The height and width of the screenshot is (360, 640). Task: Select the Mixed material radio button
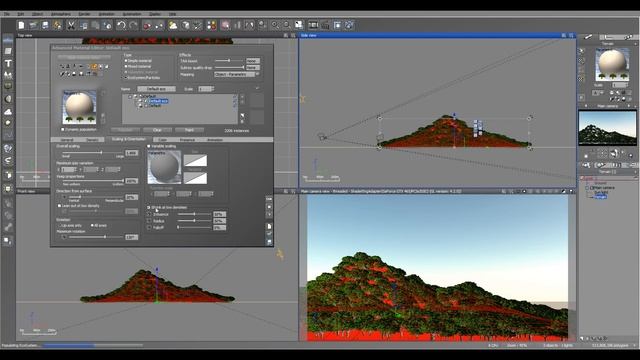point(126,67)
